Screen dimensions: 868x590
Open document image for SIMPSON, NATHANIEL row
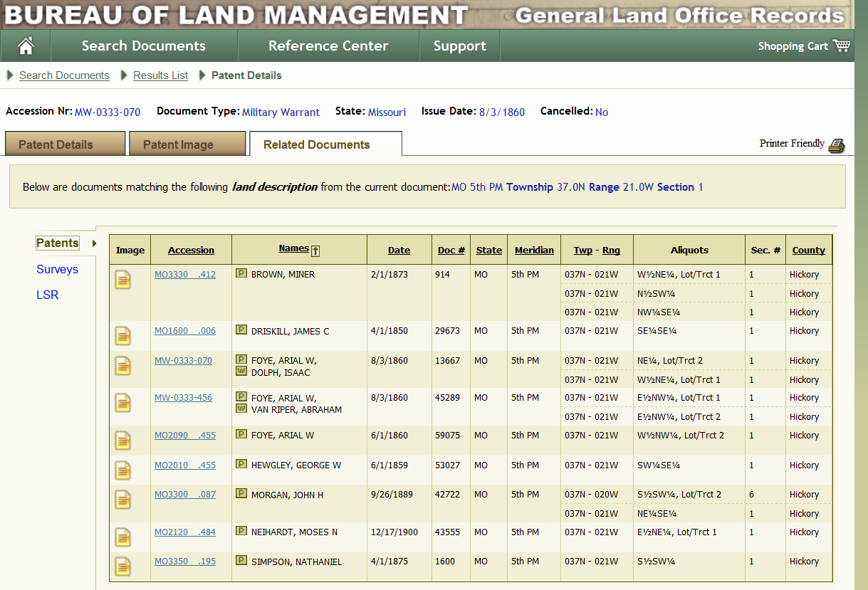click(x=123, y=567)
